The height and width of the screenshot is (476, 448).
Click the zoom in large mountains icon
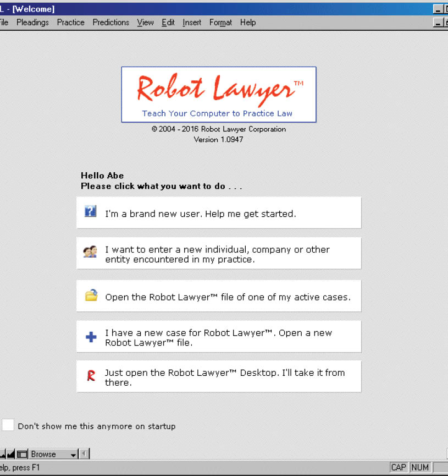(11, 454)
